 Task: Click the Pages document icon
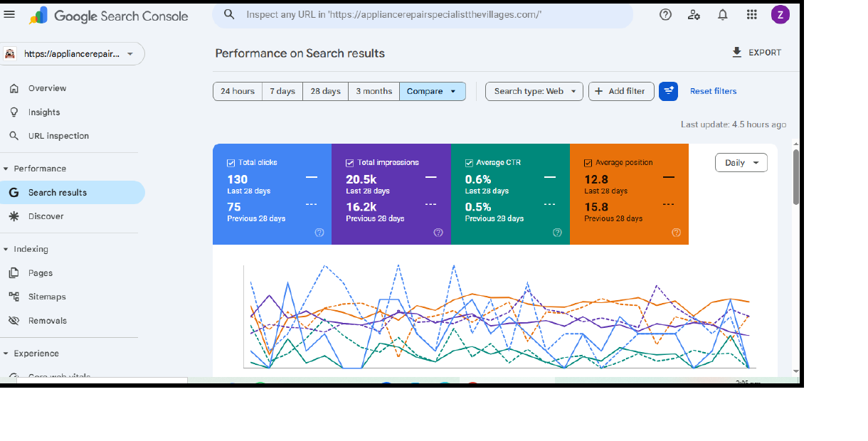click(x=14, y=273)
